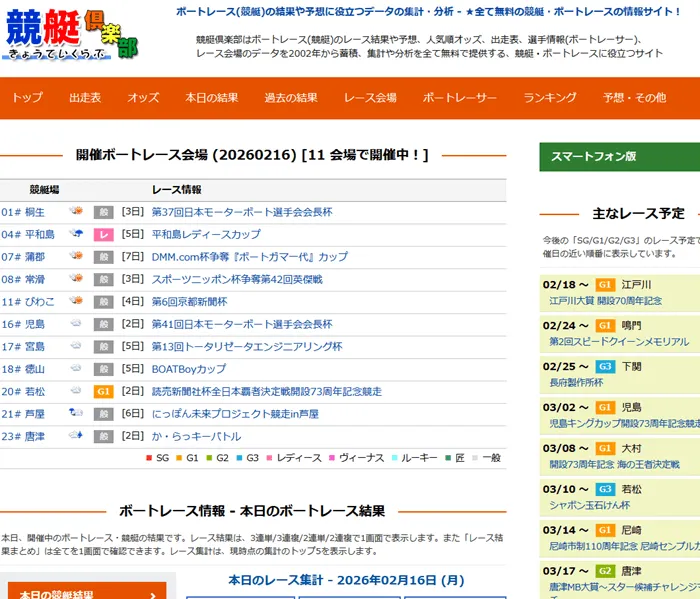
Task: Open the 江戸川大賞 開設70周年記念 link
Action: (x=605, y=300)
